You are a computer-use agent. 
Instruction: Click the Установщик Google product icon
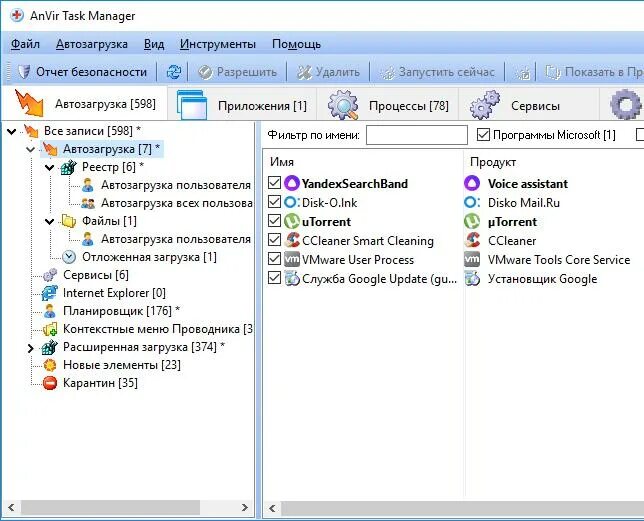[x=472, y=279]
